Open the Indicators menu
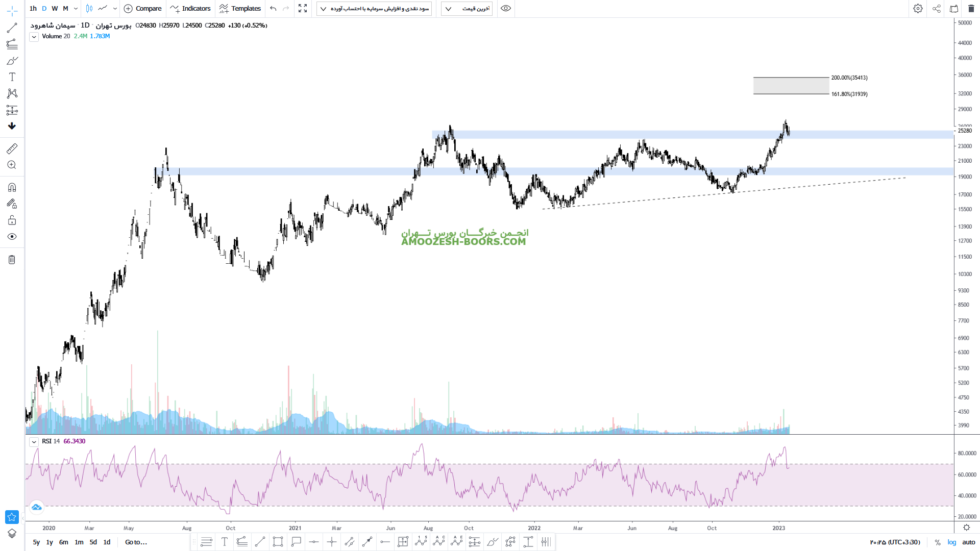Image resolution: width=980 pixels, height=551 pixels. (x=190, y=8)
